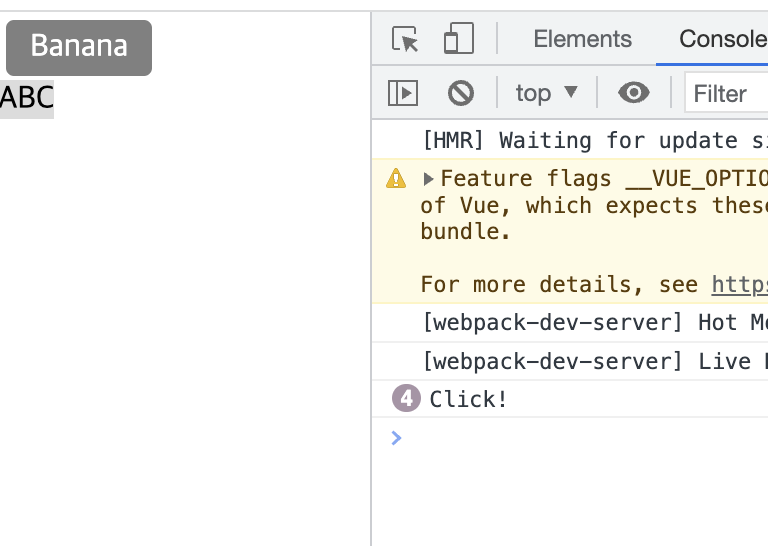Screen dimensions: 768x546
Task: Create live expression with eye icon
Action: pos(634,92)
